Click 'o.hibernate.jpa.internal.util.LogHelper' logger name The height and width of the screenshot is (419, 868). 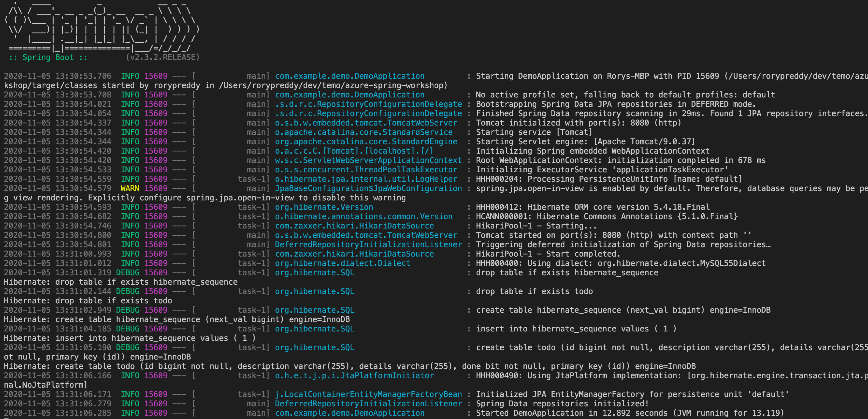point(366,179)
